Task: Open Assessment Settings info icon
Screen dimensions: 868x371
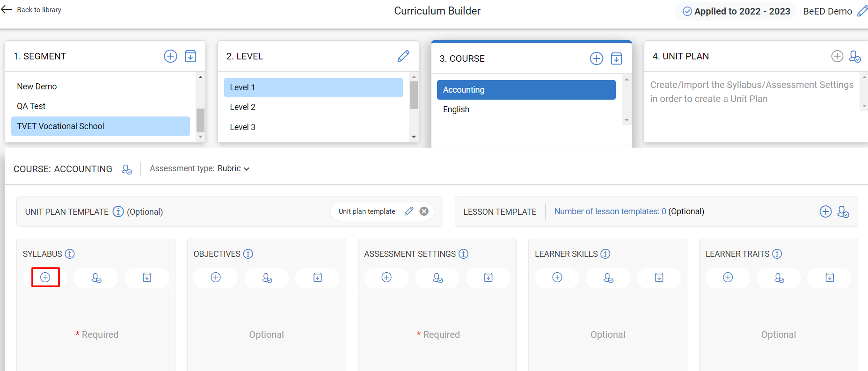Action: [463, 254]
